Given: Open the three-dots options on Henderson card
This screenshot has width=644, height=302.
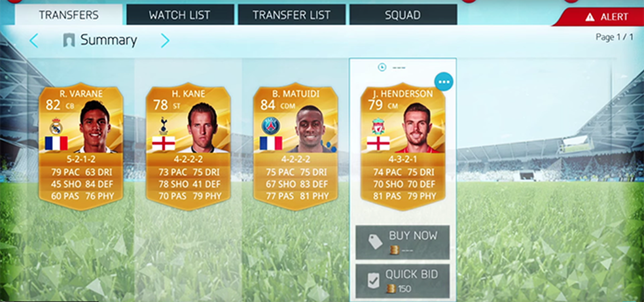Looking at the screenshot, I should pos(444,82).
